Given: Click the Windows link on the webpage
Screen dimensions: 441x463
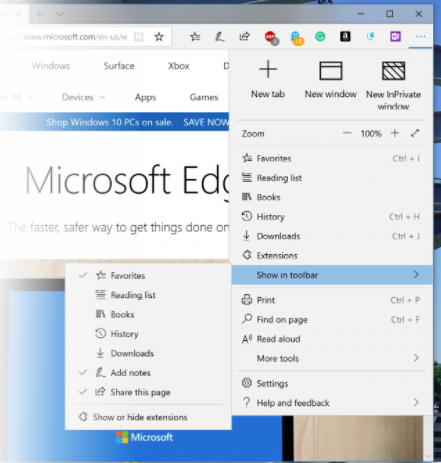Looking at the screenshot, I should click(51, 66).
